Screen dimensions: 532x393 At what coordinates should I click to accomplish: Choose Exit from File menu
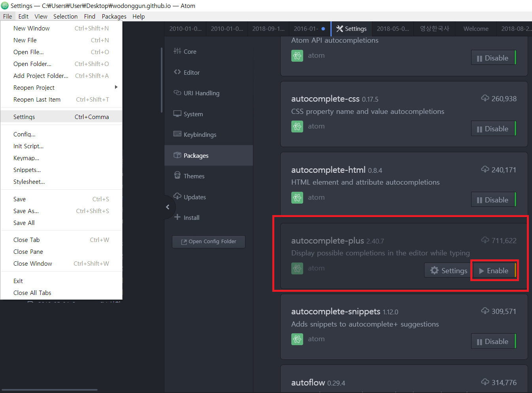click(x=61, y=281)
